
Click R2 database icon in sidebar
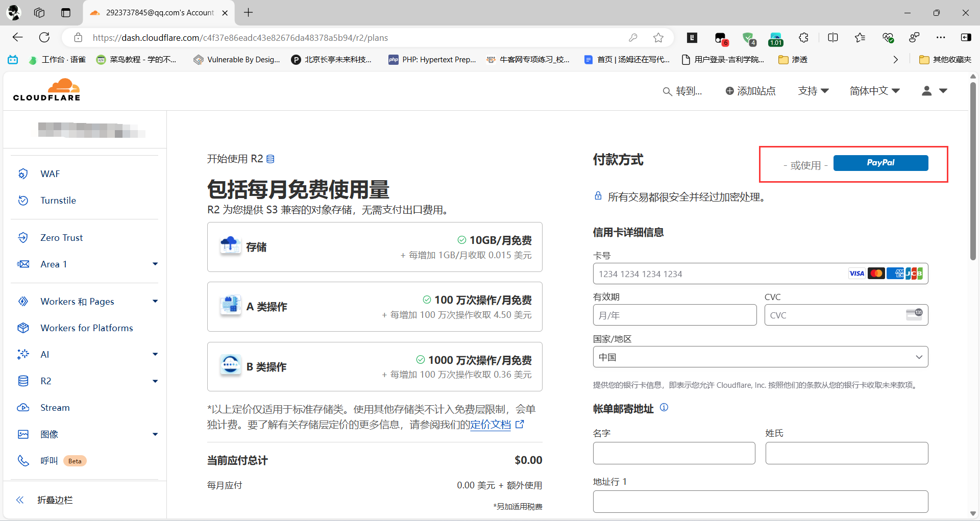(x=23, y=381)
